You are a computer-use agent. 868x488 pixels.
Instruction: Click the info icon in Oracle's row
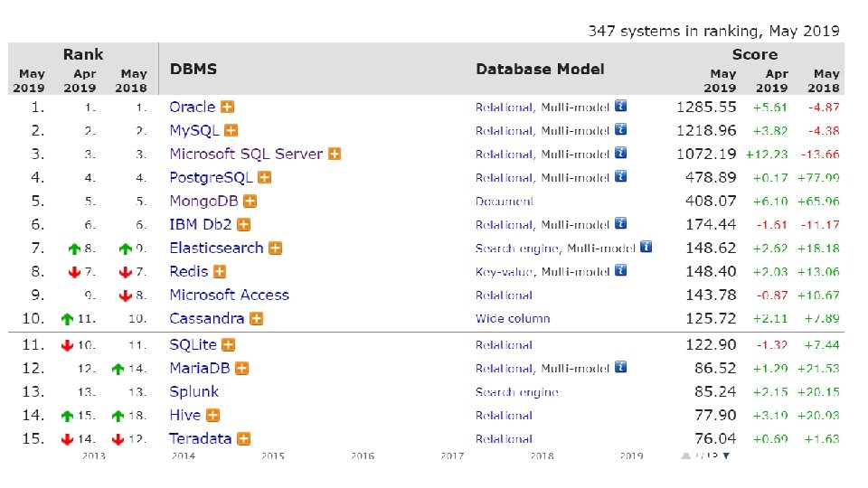620,106
